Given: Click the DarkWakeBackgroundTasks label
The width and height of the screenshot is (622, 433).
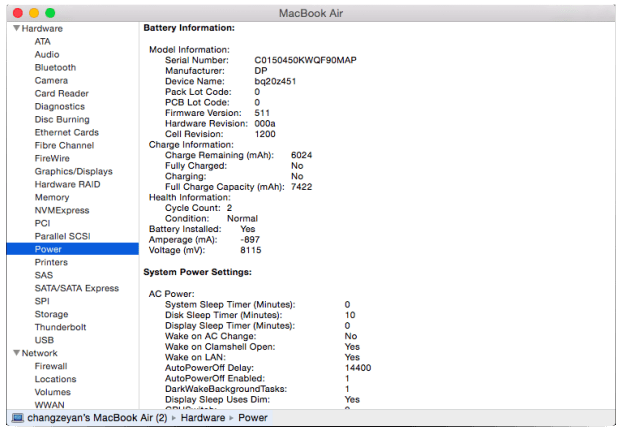Looking at the screenshot, I should tap(226, 389).
